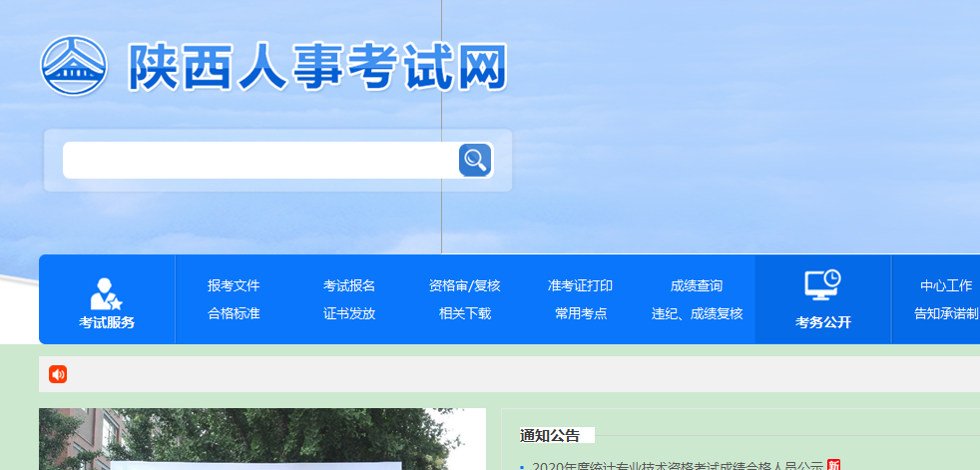Open 相关下载 downloads page
Screen dimensions: 980x470
click(465, 313)
